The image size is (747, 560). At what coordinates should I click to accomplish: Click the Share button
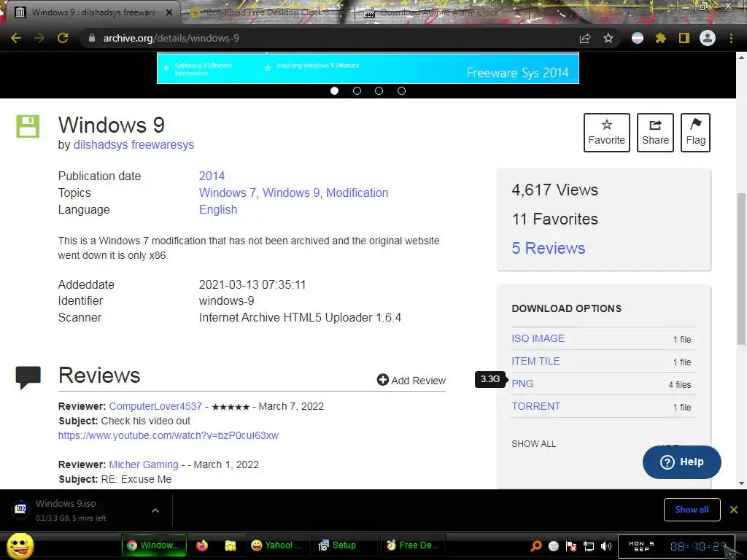(x=655, y=133)
